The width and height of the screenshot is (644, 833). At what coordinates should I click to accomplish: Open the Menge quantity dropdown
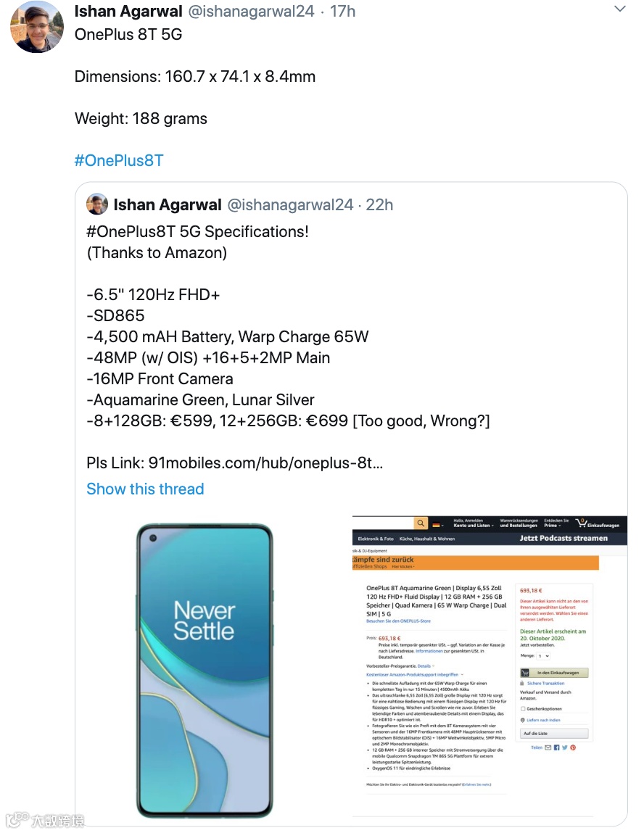(543, 656)
